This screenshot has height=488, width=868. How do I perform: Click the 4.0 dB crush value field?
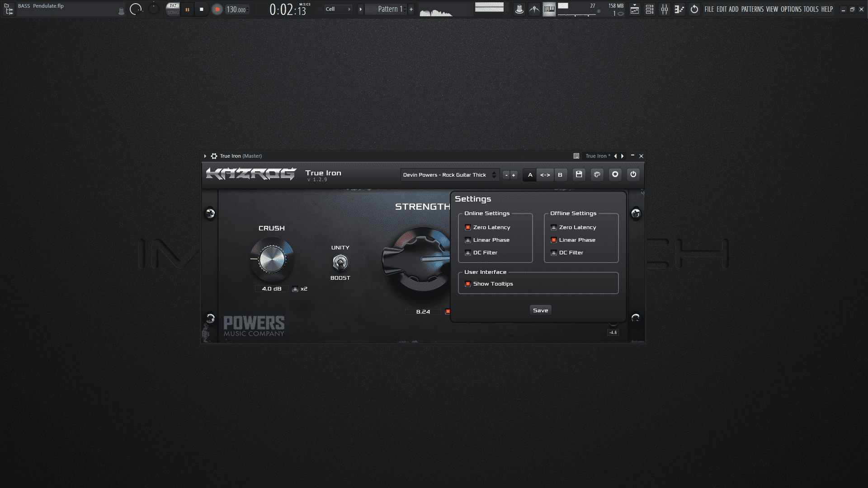[272, 289]
